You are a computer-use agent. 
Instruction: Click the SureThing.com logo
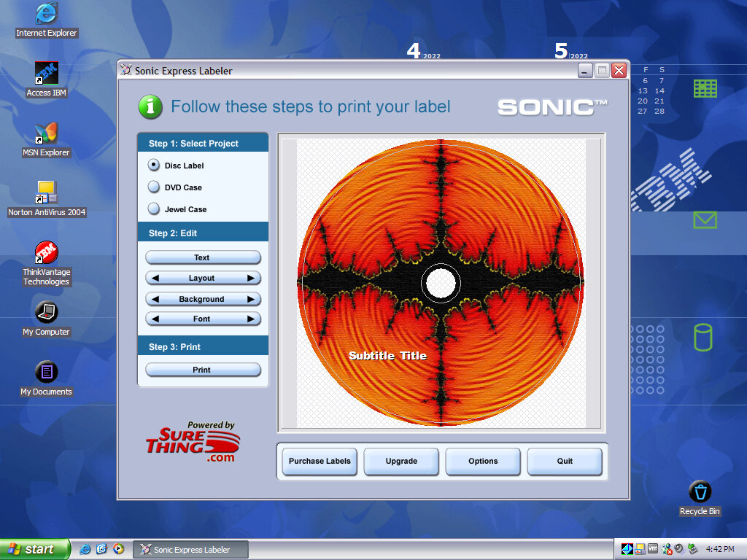(193, 442)
